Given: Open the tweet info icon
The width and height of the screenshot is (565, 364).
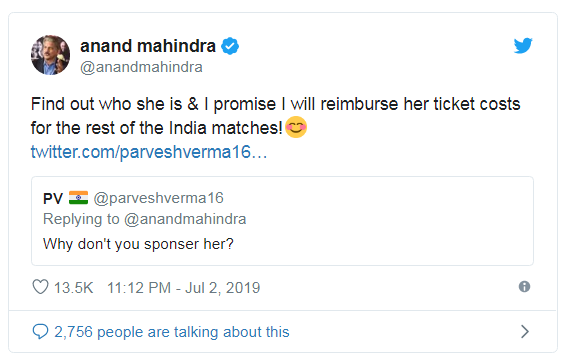Looking at the screenshot, I should click(x=524, y=287).
